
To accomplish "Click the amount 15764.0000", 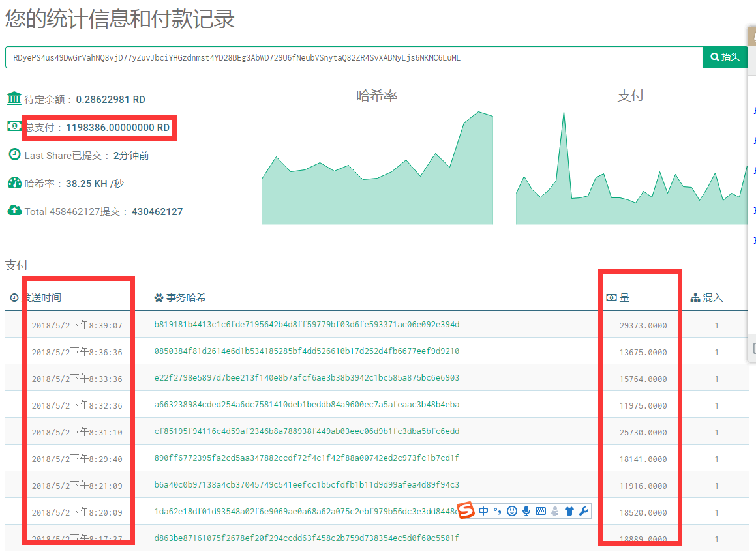I will tap(643, 379).
